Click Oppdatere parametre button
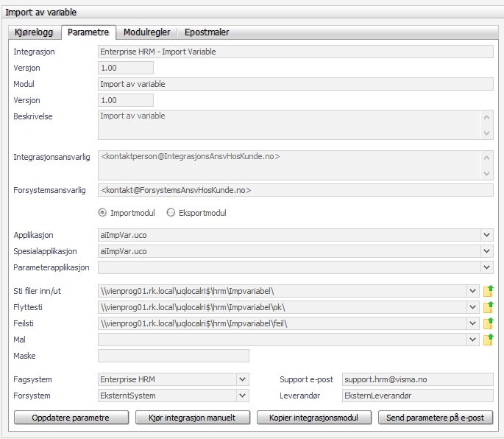Image resolution: width=504 pixels, height=439 pixels. (71, 418)
